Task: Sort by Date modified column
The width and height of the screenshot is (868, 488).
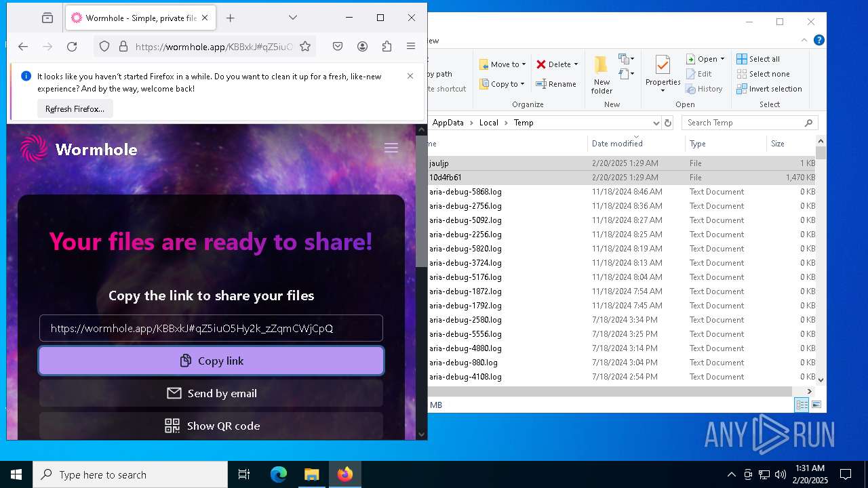Action: (x=635, y=143)
